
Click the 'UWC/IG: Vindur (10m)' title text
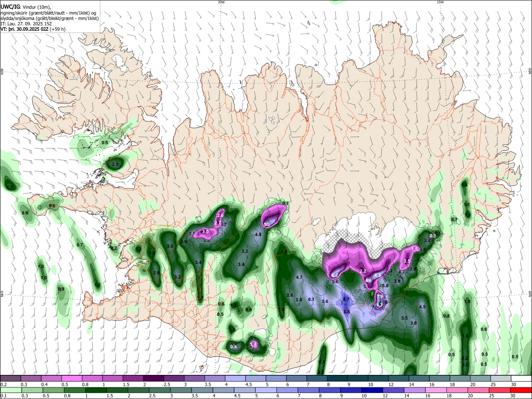(25, 7)
